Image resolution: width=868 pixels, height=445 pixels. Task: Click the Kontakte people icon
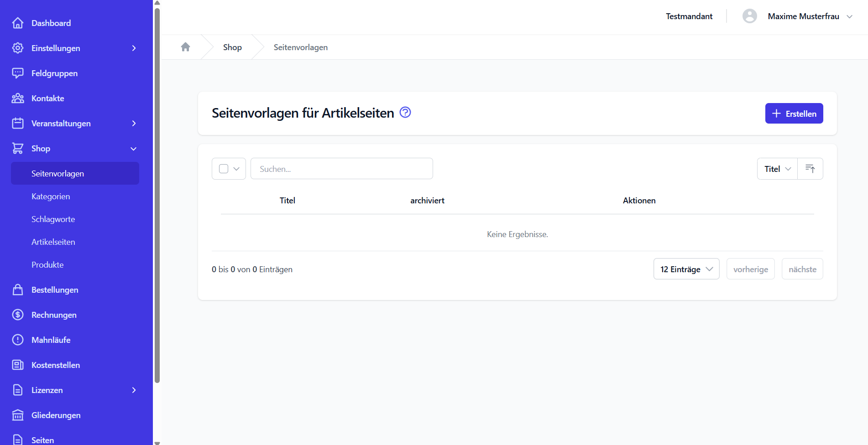pos(18,98)
